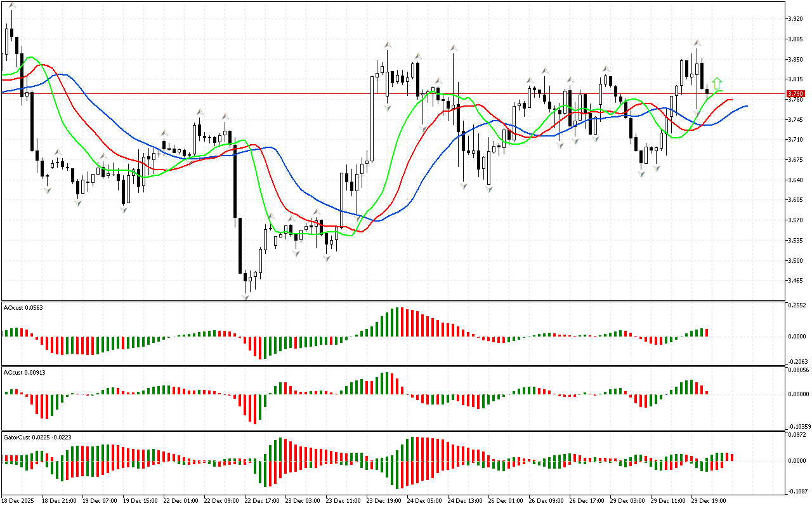Click the red 3.790 current price tag
Image resolution: width=812 pixels, height=508 pixels.
pyautogui.click(x=795, y=94)
